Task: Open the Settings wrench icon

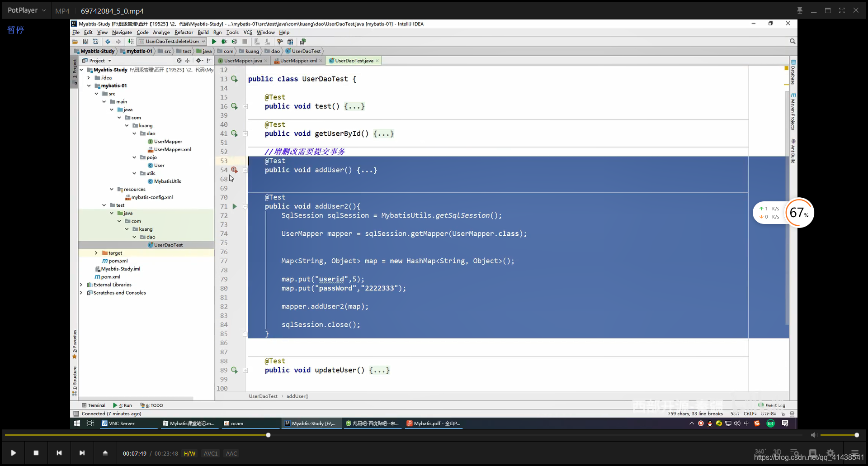Action: [x=280, y=42]
